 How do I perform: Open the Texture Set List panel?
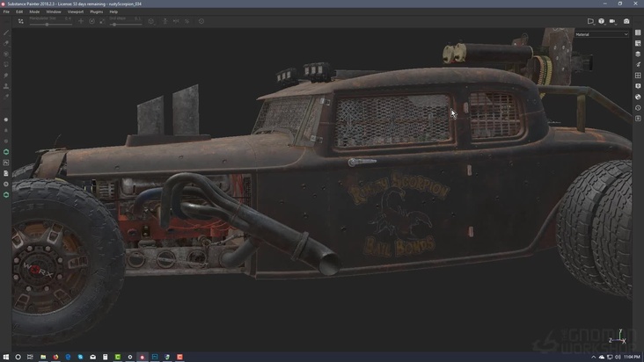638,33
